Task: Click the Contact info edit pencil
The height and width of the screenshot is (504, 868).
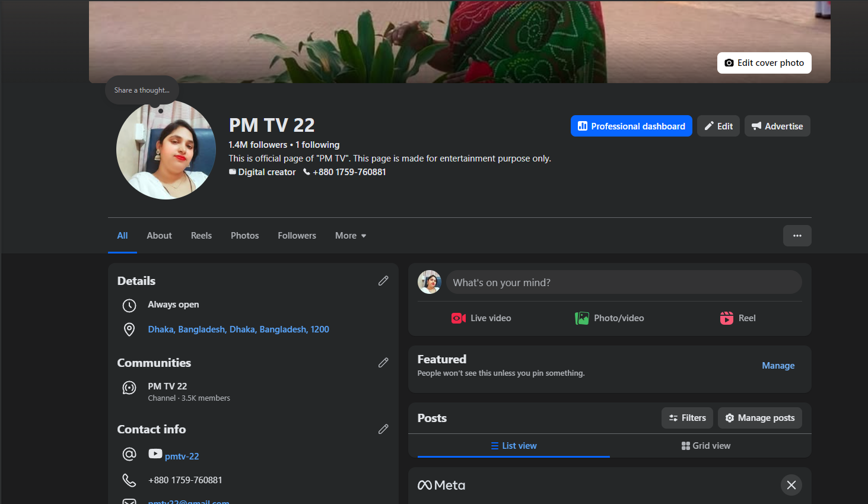Action: click(383, 429)
